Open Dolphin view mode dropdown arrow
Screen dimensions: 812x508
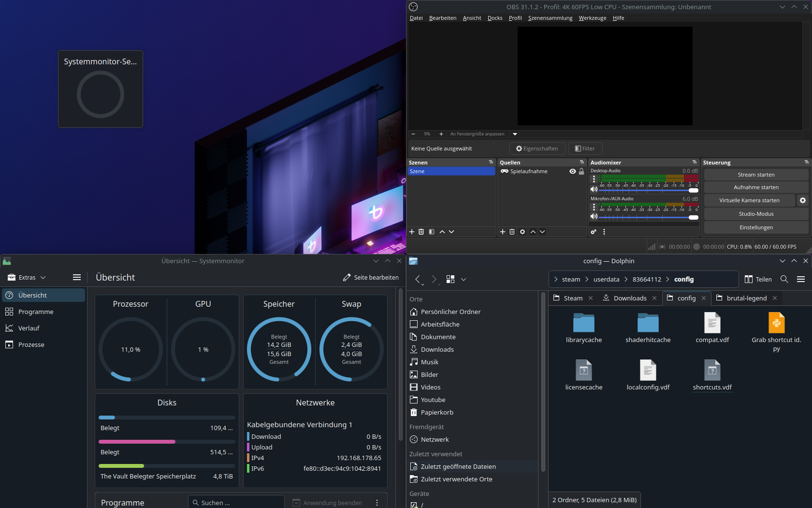click(464, 279)
